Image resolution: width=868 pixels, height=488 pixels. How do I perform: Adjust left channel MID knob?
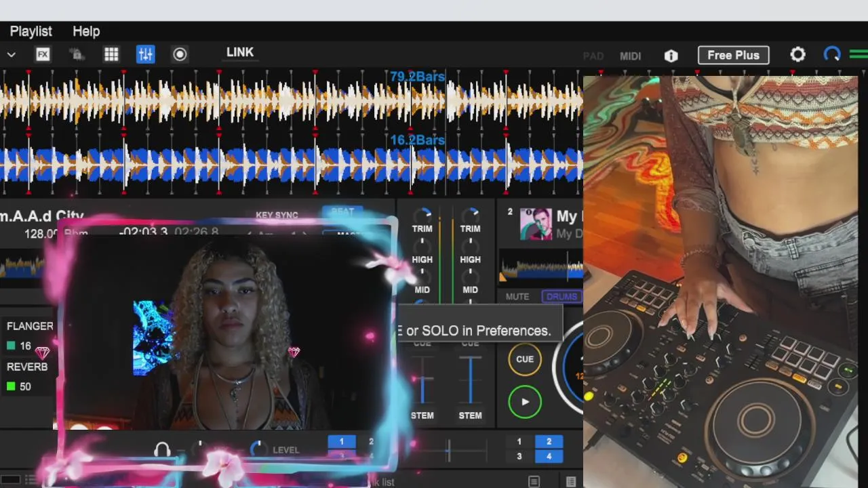422,276
